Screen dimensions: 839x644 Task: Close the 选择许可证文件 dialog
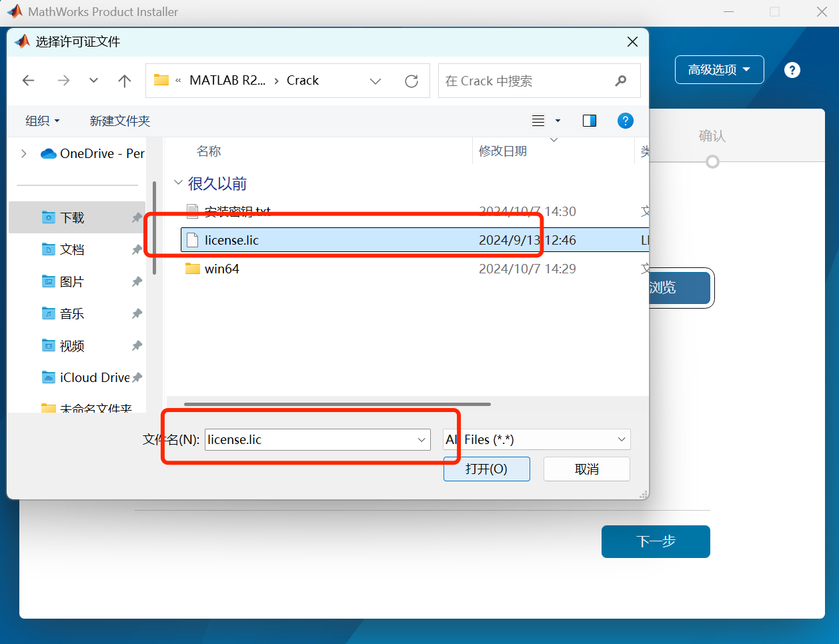(633, 41)
